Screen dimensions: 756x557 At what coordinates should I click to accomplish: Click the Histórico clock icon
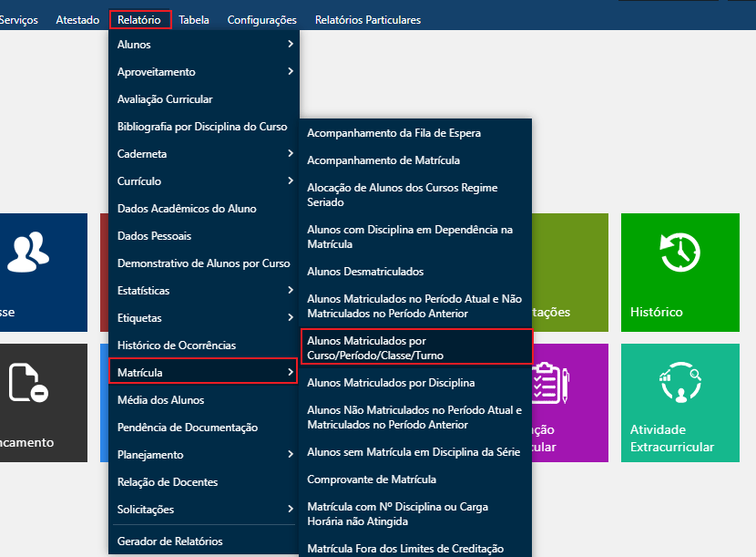[x=679, y=253]
